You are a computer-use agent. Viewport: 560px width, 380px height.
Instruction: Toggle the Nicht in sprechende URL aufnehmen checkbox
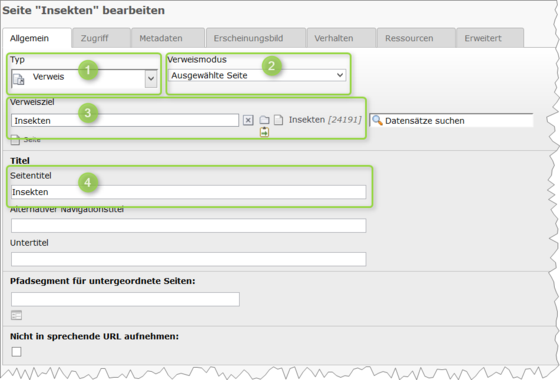(x=16, y=352)
